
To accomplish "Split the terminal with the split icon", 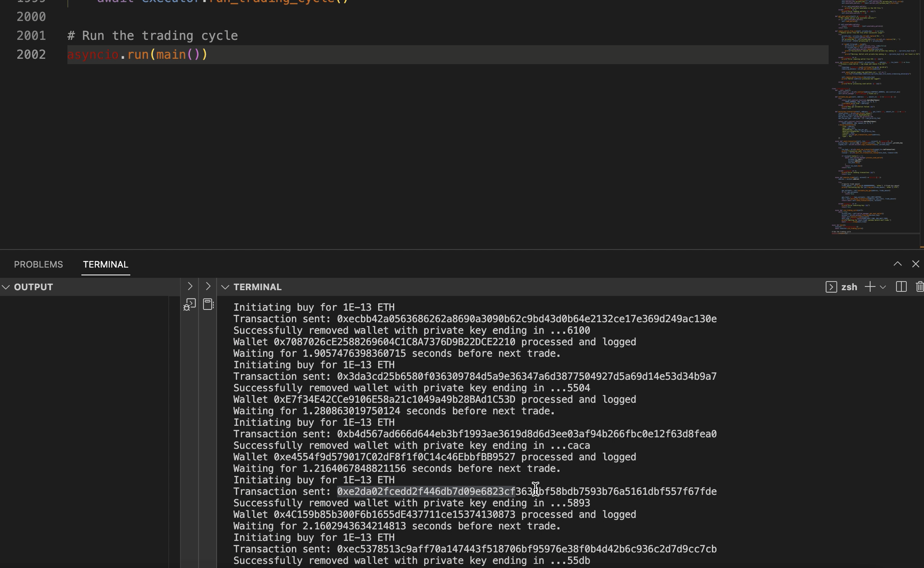I will click(901, 287).
